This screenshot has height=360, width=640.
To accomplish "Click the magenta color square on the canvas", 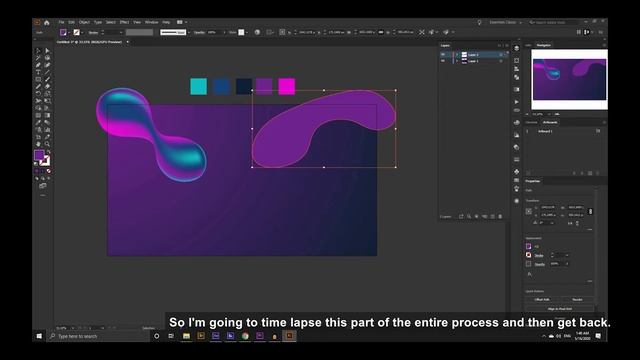I will point(287,87).
